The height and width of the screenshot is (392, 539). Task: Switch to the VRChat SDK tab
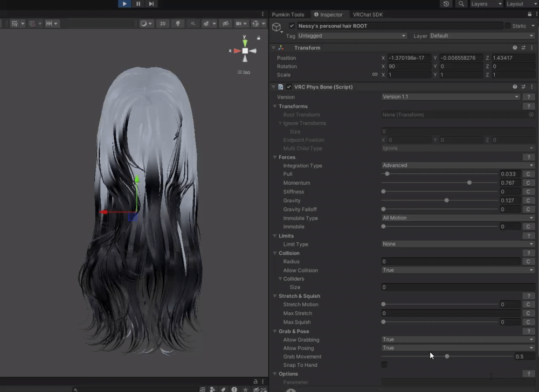[368, 15]
